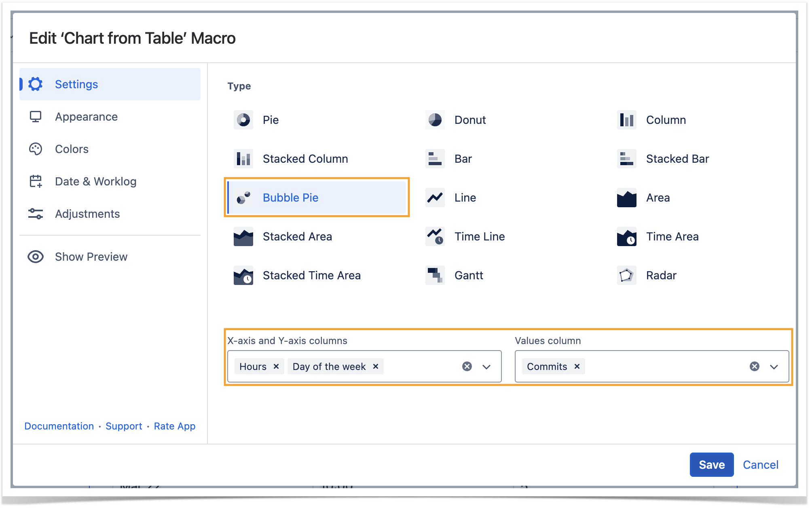Open the Date & Worklog section
This screenshot has width=812, height=508.
(95, 181)
